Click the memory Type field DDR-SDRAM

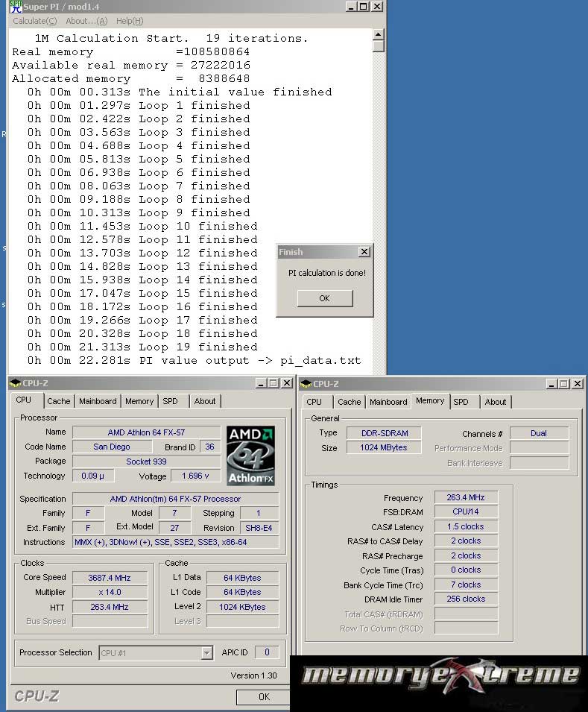tap(384, 433)
